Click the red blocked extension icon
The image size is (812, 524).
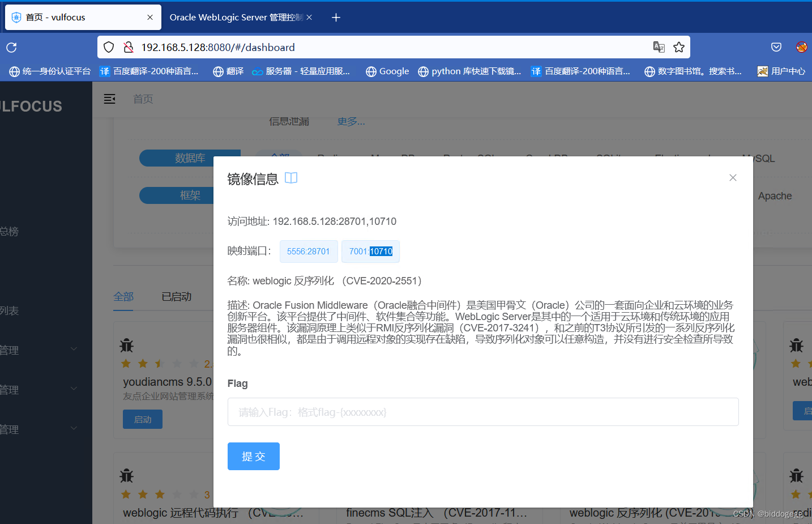tap(801, 47)
